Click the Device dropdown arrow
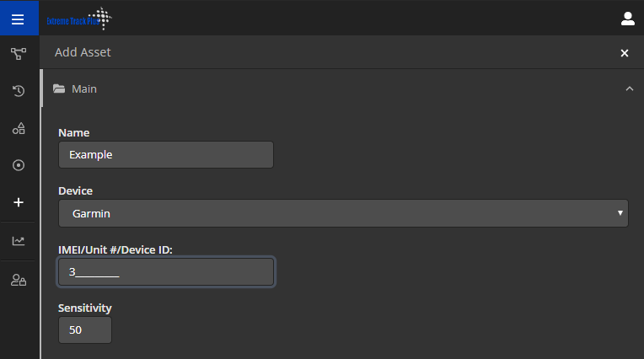The image size is (644, 359). [620, 212]
